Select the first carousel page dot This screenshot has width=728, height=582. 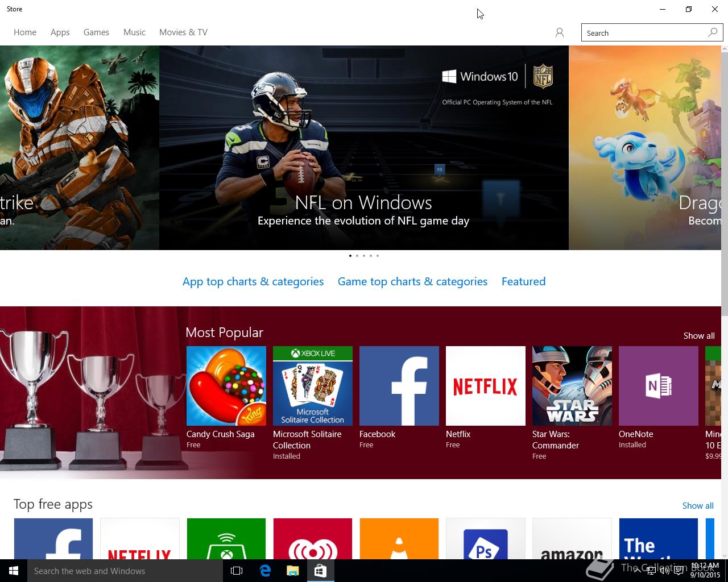pos(350,256)
